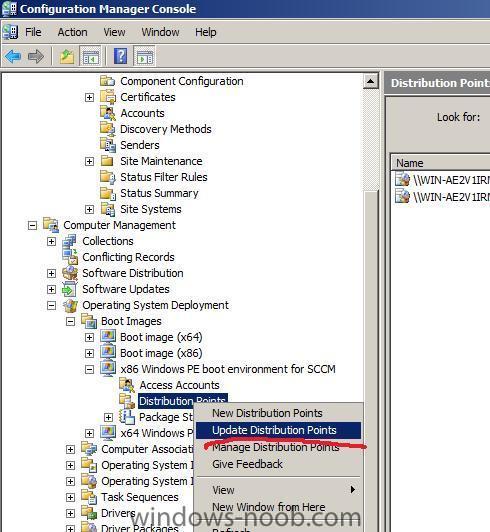Click the Up one level folder icon
Screen dimensions: 490x532
pos(67,56)
